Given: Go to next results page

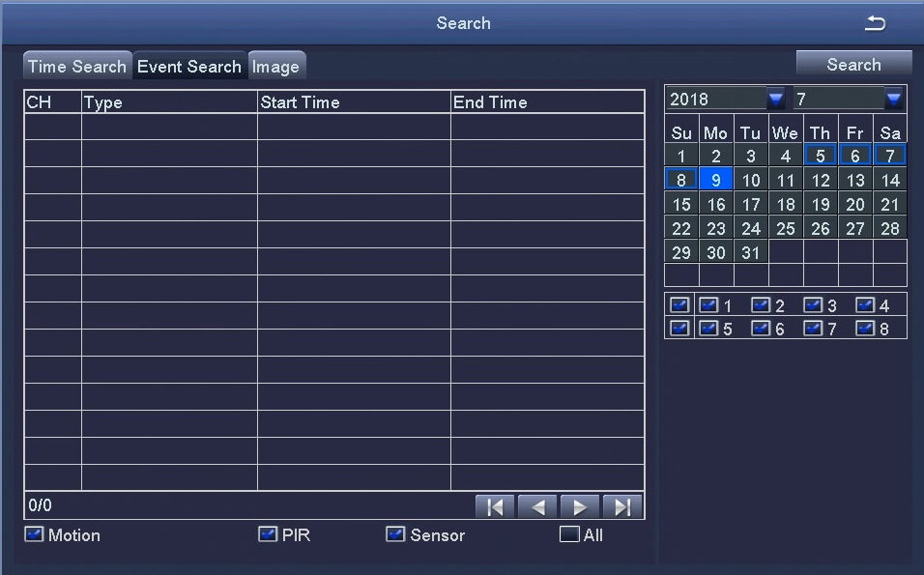Looking at the screenshot, I should [580, 507].
